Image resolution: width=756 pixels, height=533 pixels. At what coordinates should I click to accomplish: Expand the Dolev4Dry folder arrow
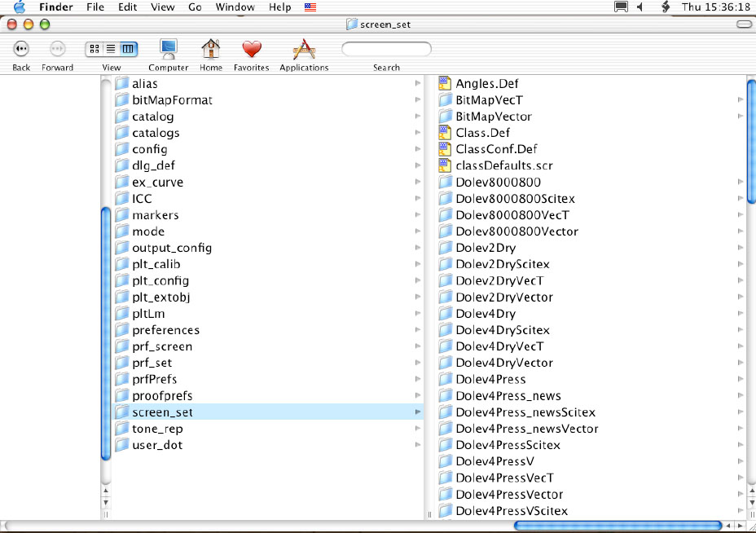[x=740, y=314]
